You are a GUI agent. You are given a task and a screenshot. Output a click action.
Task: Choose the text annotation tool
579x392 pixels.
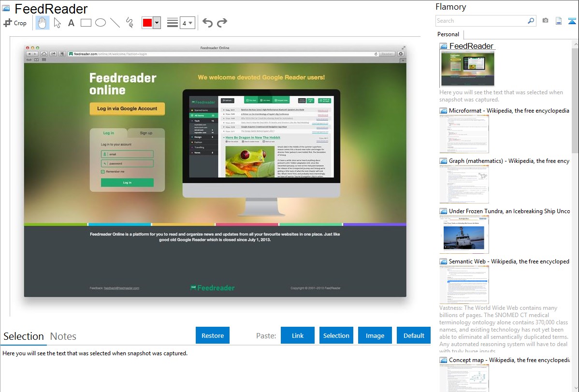pyautogui.click(x=71, y=23)
